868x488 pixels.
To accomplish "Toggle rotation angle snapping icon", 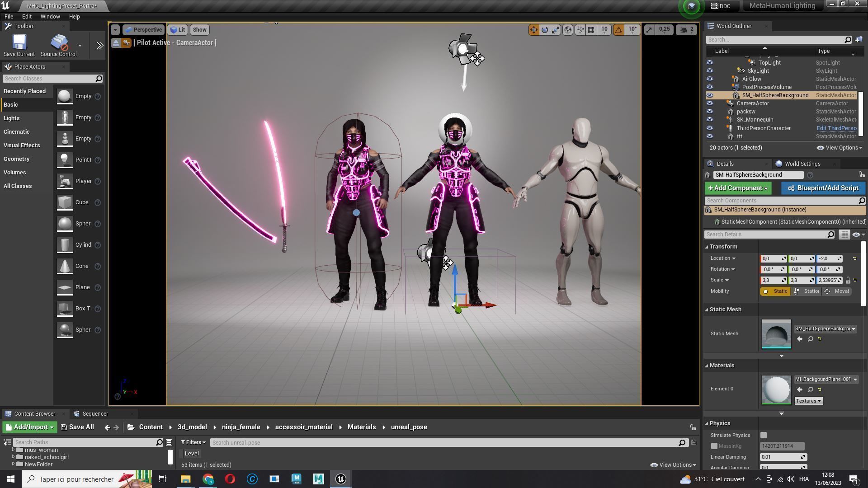I will 618,30.
